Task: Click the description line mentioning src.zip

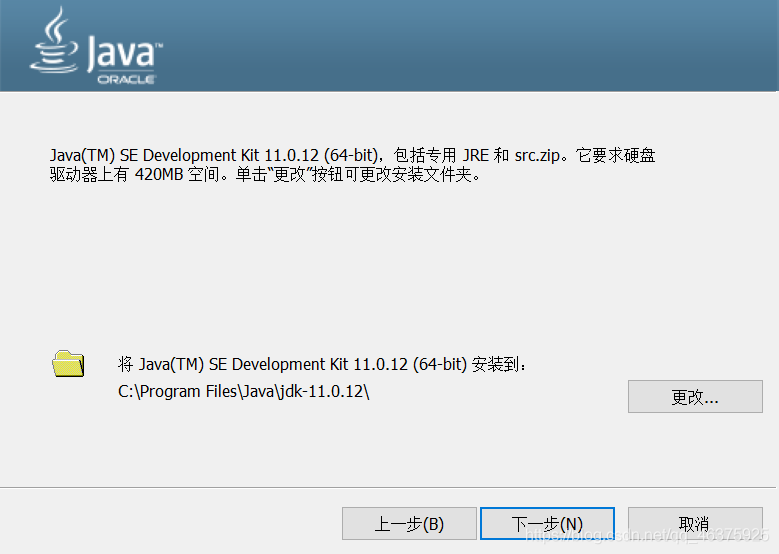Action: (x=352, y=155)
